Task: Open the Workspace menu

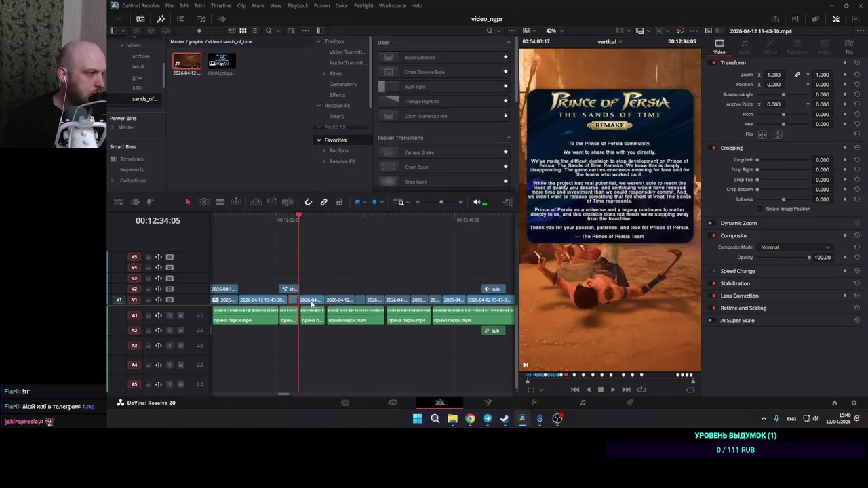Action: click(x=392, y=5)
